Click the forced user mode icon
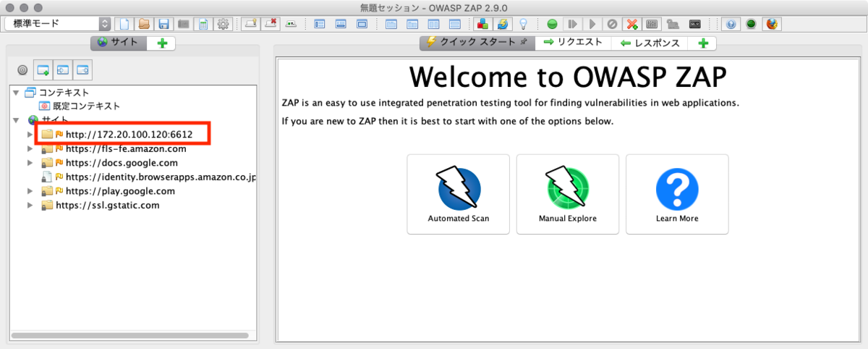 pos(673,24)
